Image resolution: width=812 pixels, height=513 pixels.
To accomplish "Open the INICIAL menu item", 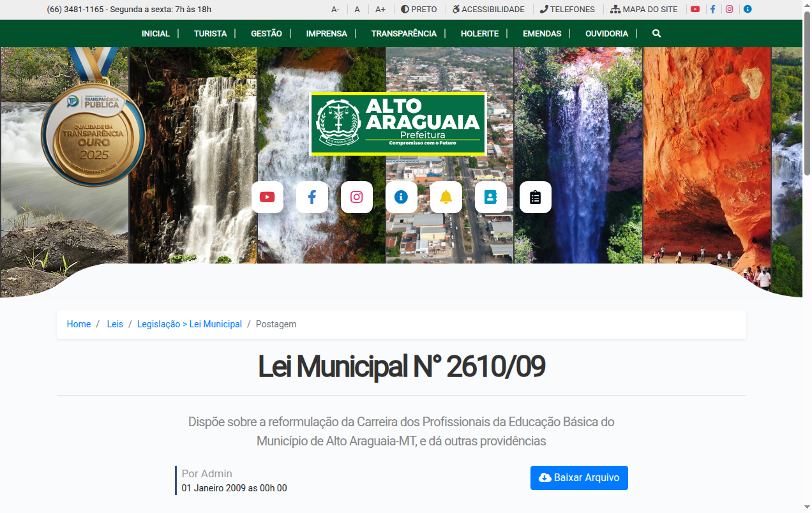I will coord(156,34).
